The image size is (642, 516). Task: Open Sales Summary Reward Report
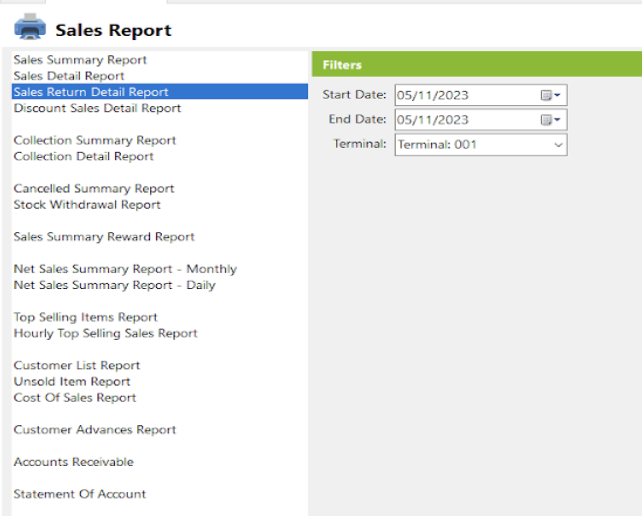[104, 237]
